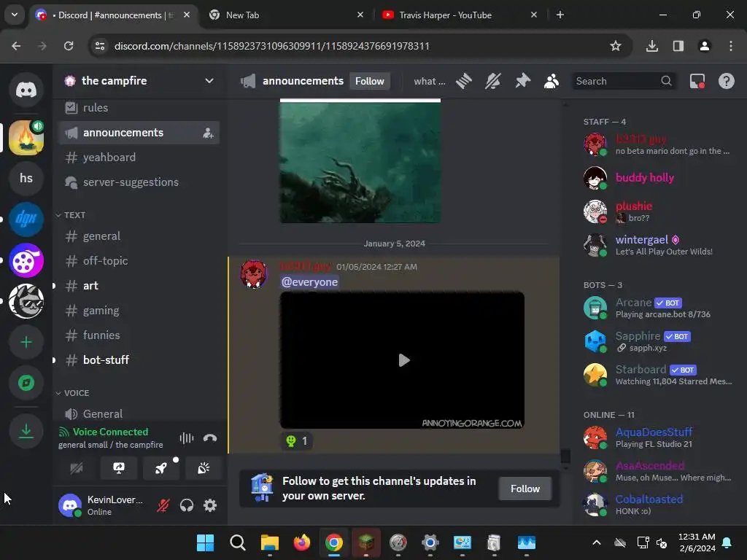Open AquaDoesStuff member profile

pyautogui.click(x=658, y=437)
